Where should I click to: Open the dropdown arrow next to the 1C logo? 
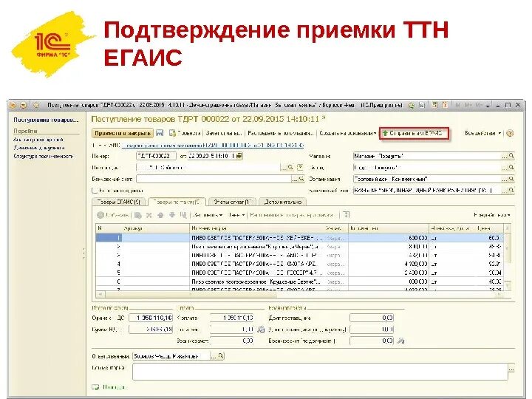tap(24, 106)
